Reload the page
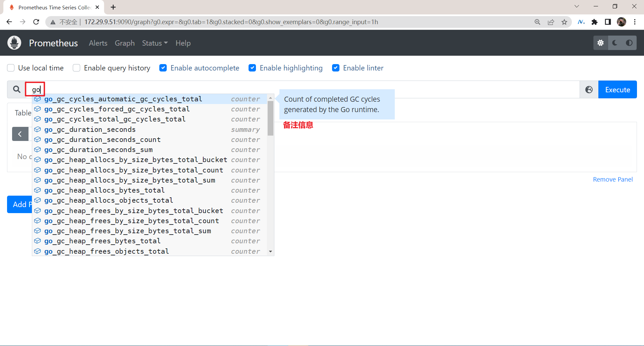Image resolution: width=644 pixels, height=346 pixels. tap(36, 22)
